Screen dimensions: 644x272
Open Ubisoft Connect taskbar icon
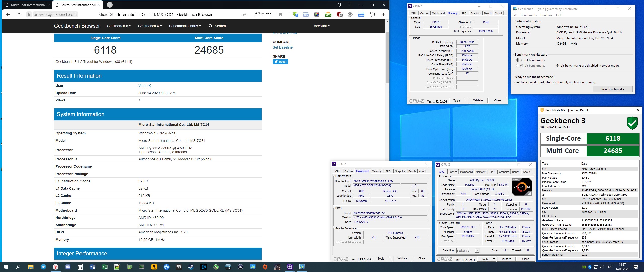[x=166, y=267]
